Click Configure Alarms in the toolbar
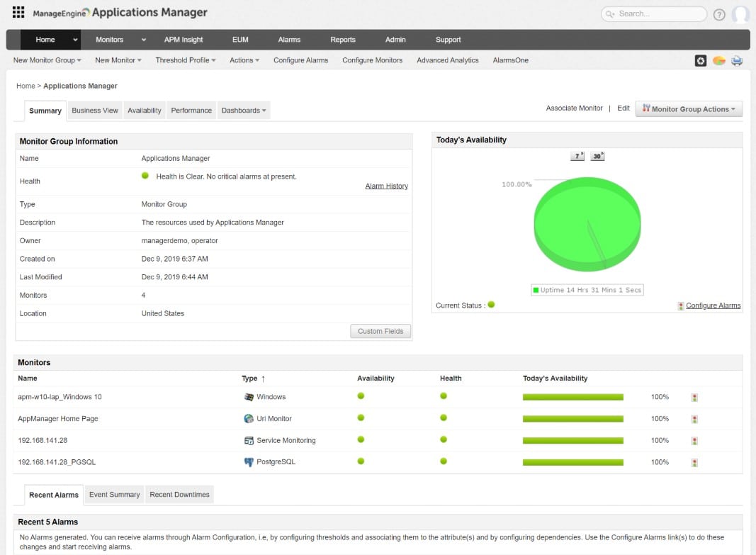 pos(301,60)
